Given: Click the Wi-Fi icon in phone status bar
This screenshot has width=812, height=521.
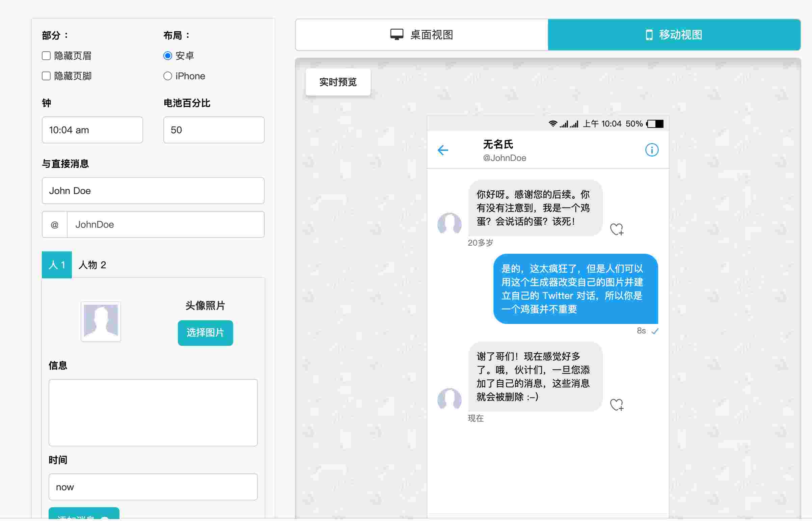Looking at the screenshot, I should click(x=552, y=124).
